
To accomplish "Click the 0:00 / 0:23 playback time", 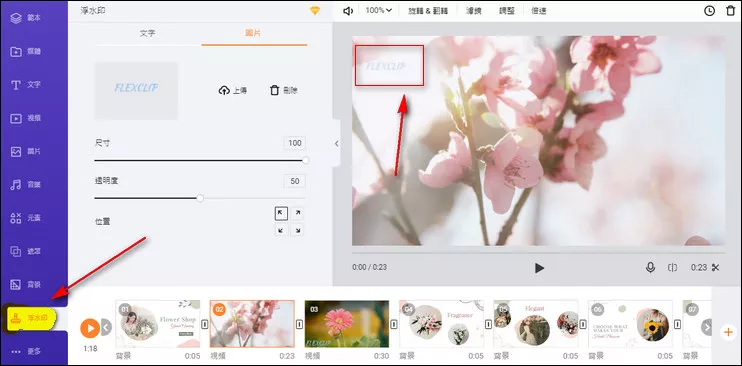I will coord(370,268).
